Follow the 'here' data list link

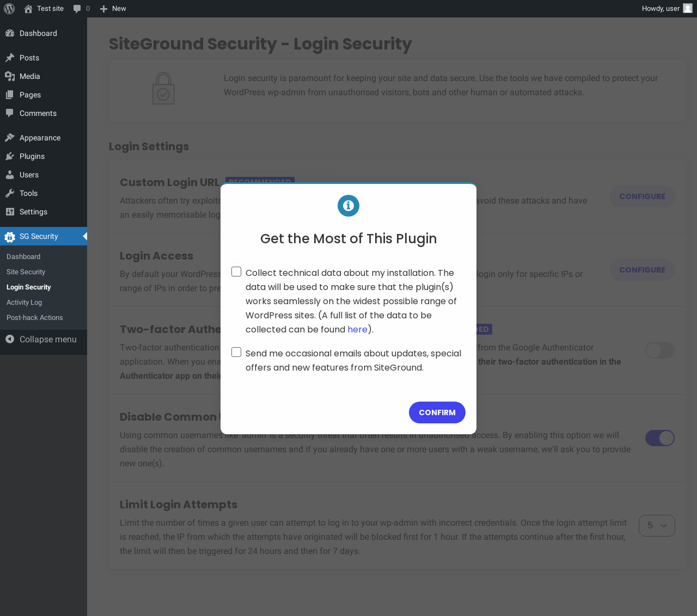[x=357, y=329]
